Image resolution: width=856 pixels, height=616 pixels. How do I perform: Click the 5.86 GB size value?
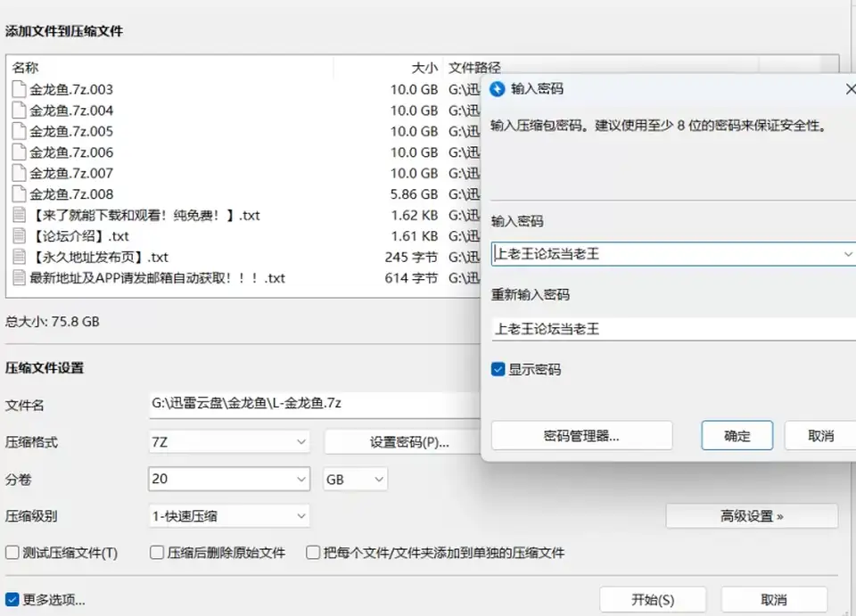click(x=414, y=193)
